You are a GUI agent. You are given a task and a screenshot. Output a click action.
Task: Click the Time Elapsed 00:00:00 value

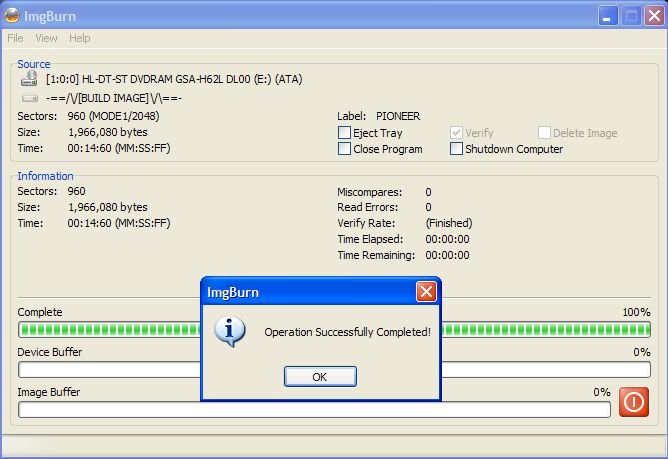click(447, 239)
